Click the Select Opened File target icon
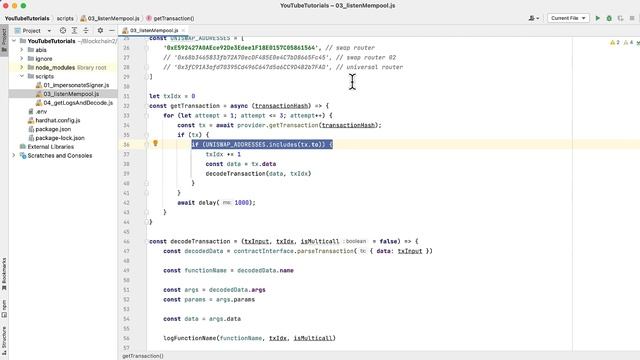640x360 pixels. pos(63,31)
